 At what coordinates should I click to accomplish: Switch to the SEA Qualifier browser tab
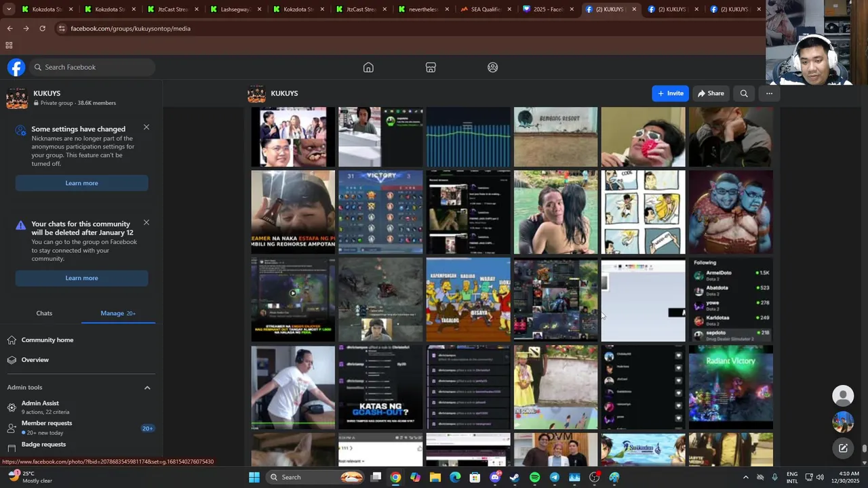[486, 9]
